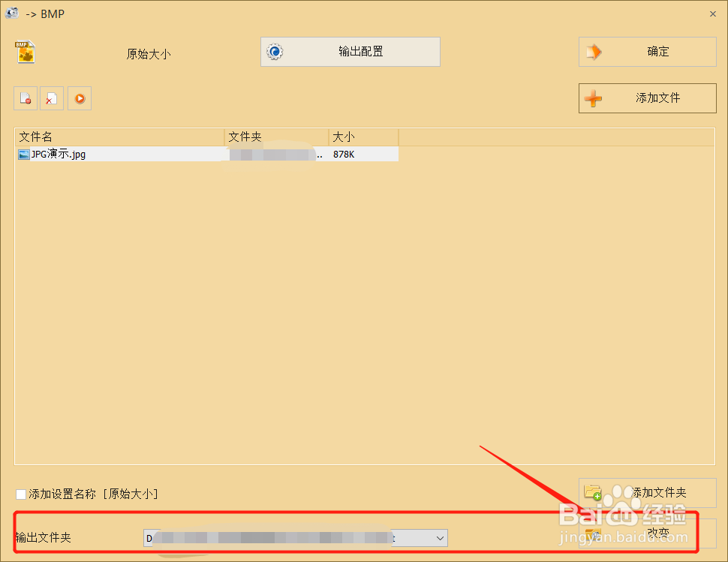Start conversion with the orange play icon

(79, 98)
